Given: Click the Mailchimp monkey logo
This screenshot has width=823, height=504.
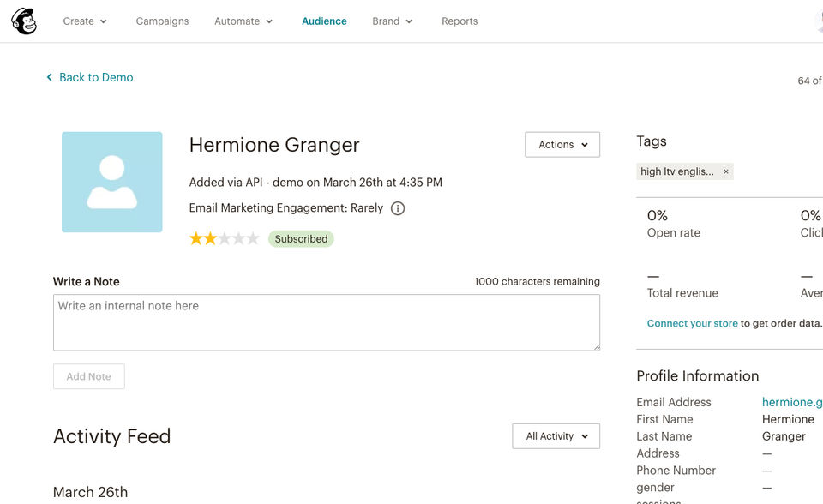Looking at the screenshot, I should pos(24,21).
